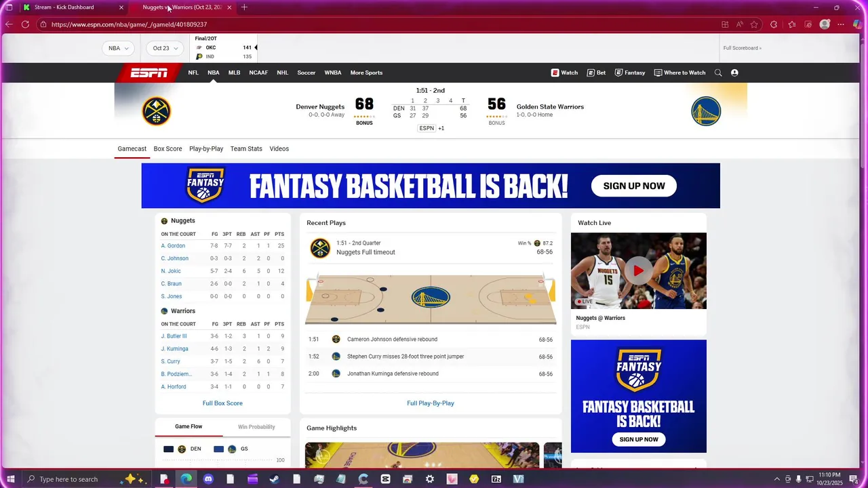This screenshot has width=868, height=488.
Task: Switch to Win Probability tab
Action: coord(256,427)
